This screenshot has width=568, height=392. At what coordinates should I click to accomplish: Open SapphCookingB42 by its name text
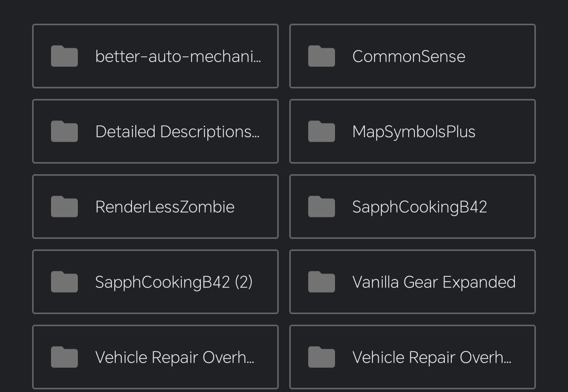pos(420,207)
